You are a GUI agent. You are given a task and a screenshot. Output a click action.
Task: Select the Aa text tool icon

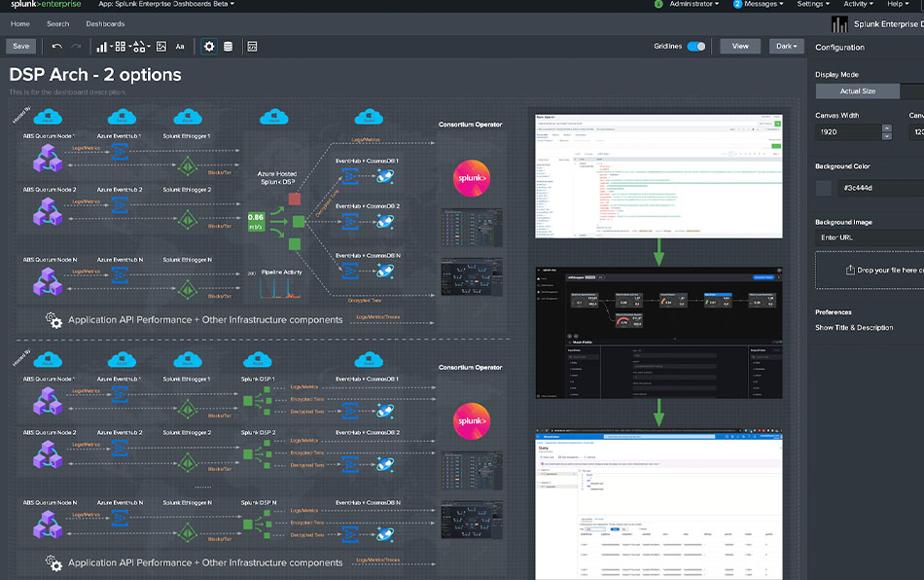point(181,46)
